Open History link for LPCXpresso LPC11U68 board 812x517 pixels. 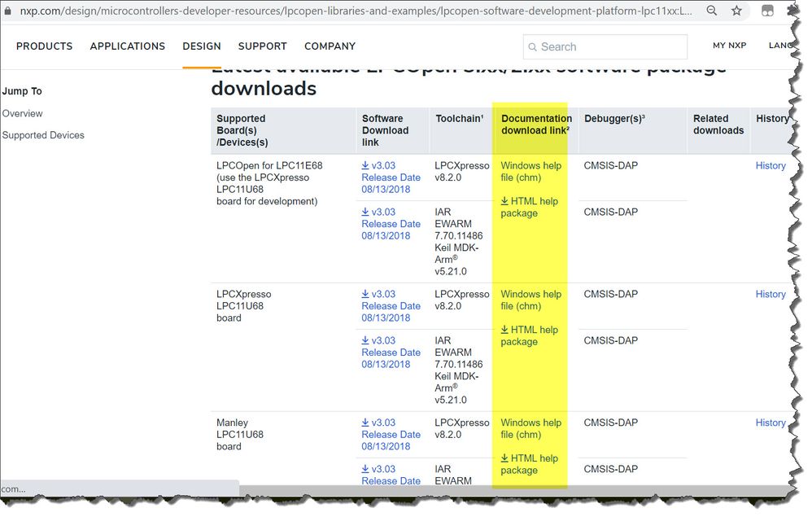point(771,294)
